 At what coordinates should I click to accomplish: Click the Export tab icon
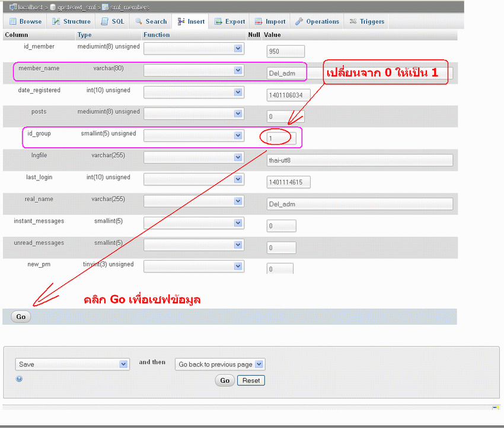point(217,21)
